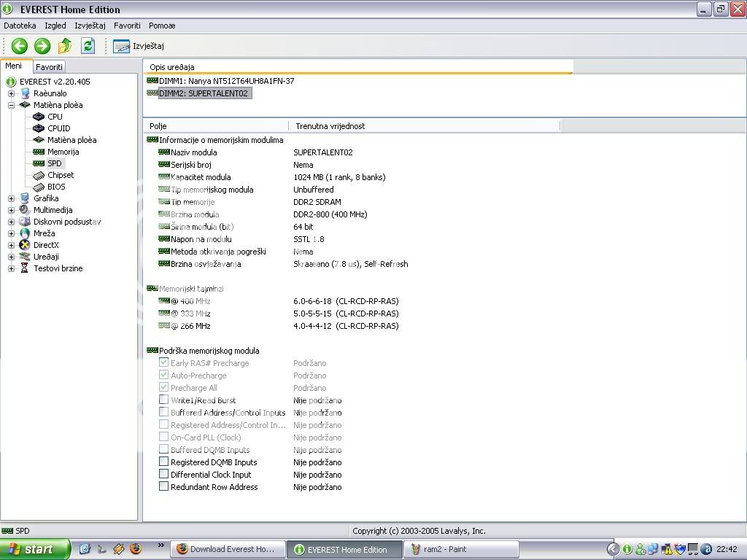Screen dimensions: 747x560
Task: Click the Brzina modula DDR2-800 value
Action: (x=330, y=214)
